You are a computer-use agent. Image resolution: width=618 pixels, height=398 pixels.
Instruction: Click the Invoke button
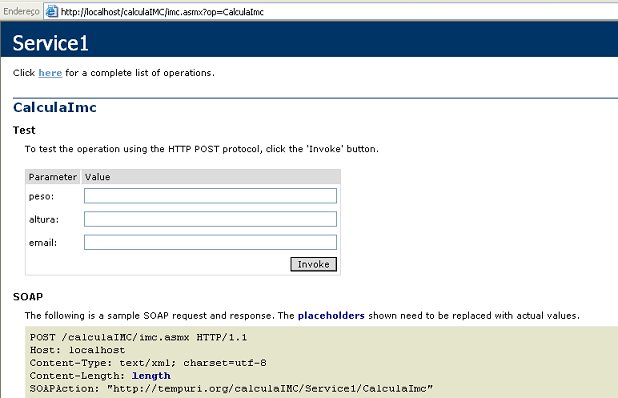[x=313, y=264]
